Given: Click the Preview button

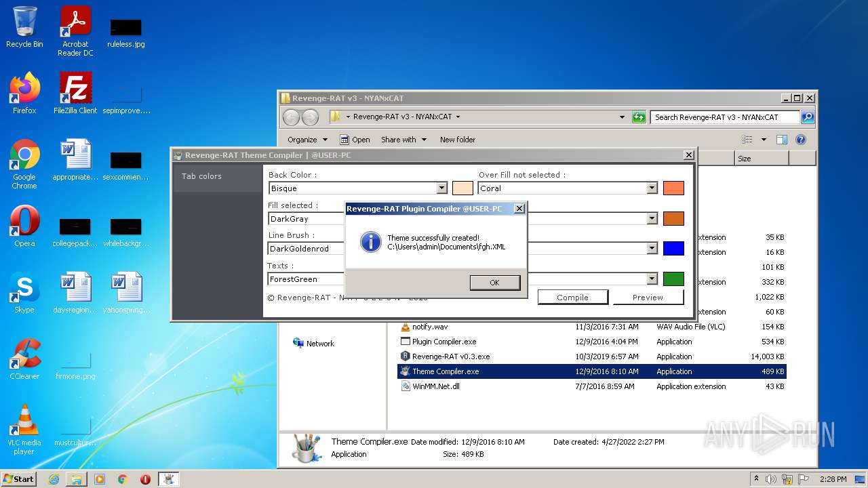Looking at the screenshot, I should 648,298.
